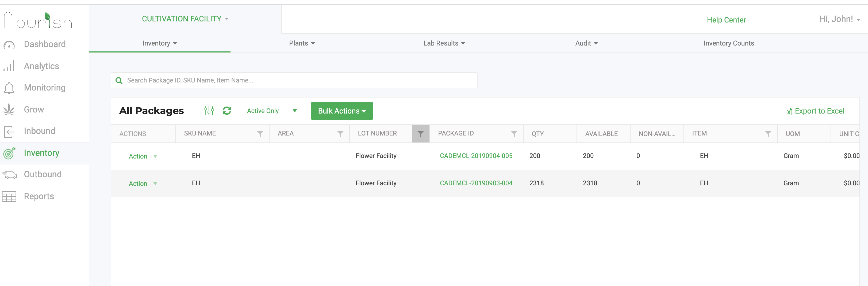The height and width of the screenshot is (286, 868).
Task: Filter the Package ID column
Action: coord(514,134)
